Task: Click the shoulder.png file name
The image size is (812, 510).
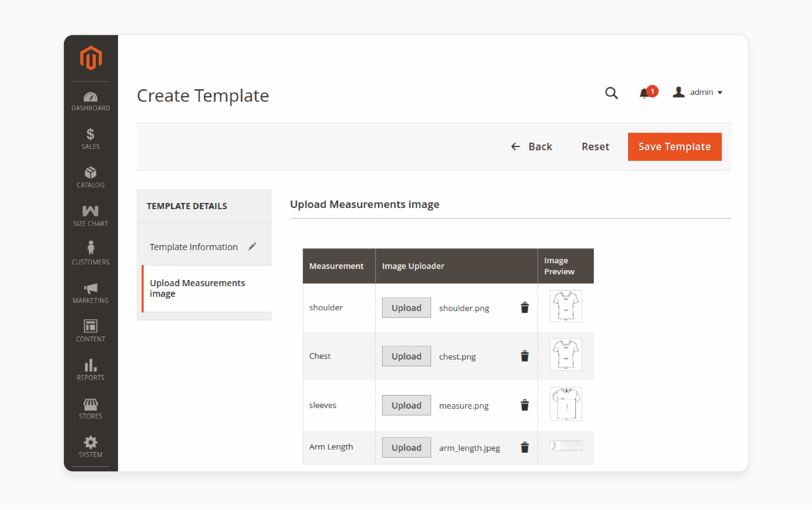Action: point(464,308)
